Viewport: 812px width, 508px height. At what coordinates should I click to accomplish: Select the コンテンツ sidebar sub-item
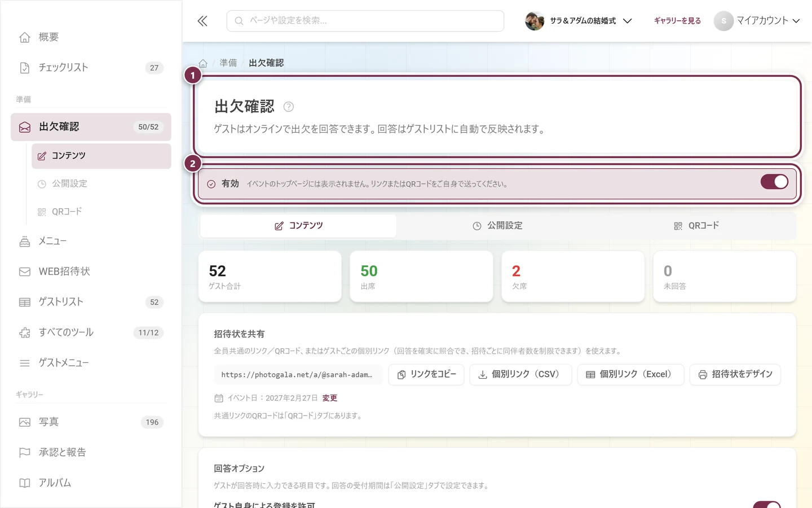tap(101, 156)
